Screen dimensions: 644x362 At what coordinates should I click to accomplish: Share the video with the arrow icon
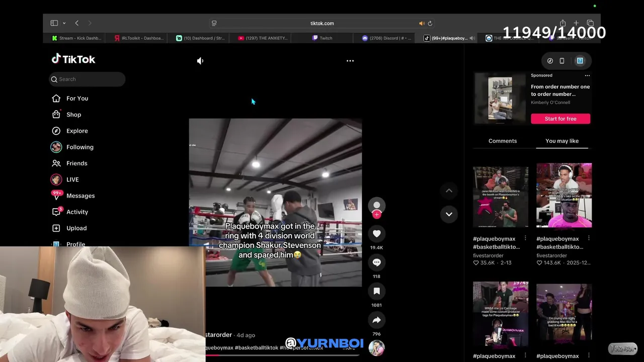(x=376, y=320)
